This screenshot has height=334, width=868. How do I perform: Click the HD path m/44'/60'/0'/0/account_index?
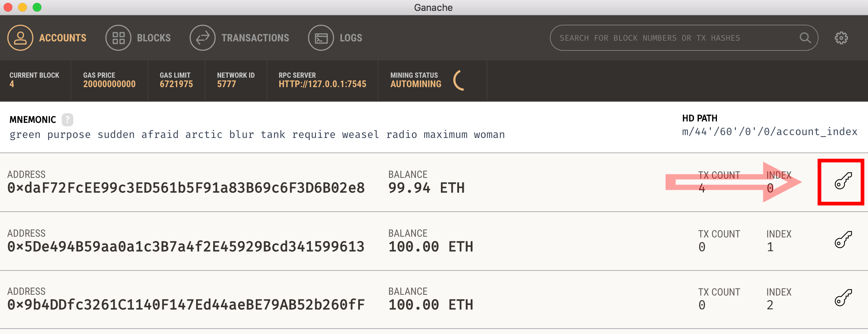(770, 132)
